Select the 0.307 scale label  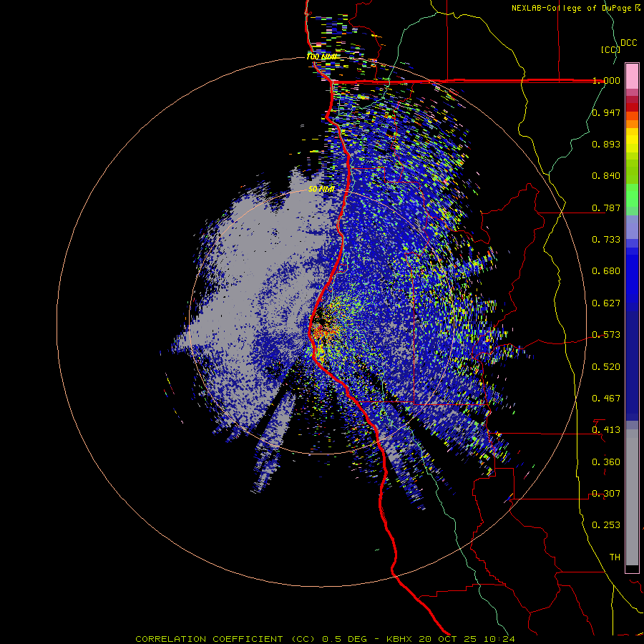click(x=606, y=494)
